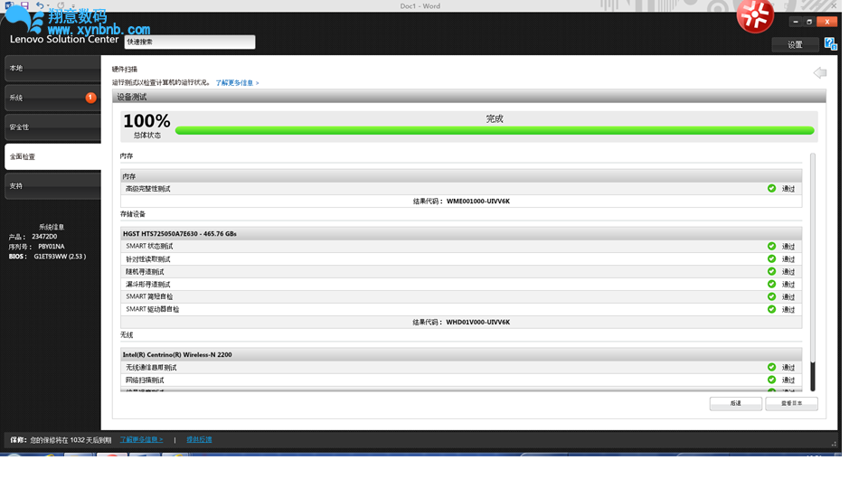Click the green overall progress bar
The height and width of the screenshot is (488, 868).
coord(495,130)
